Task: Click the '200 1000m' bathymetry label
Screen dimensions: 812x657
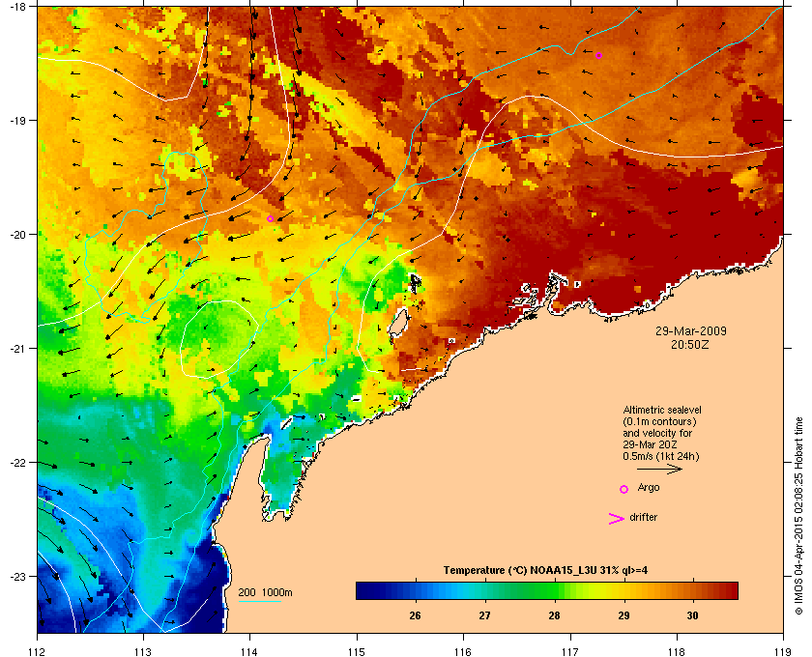Action: point(265,592)
